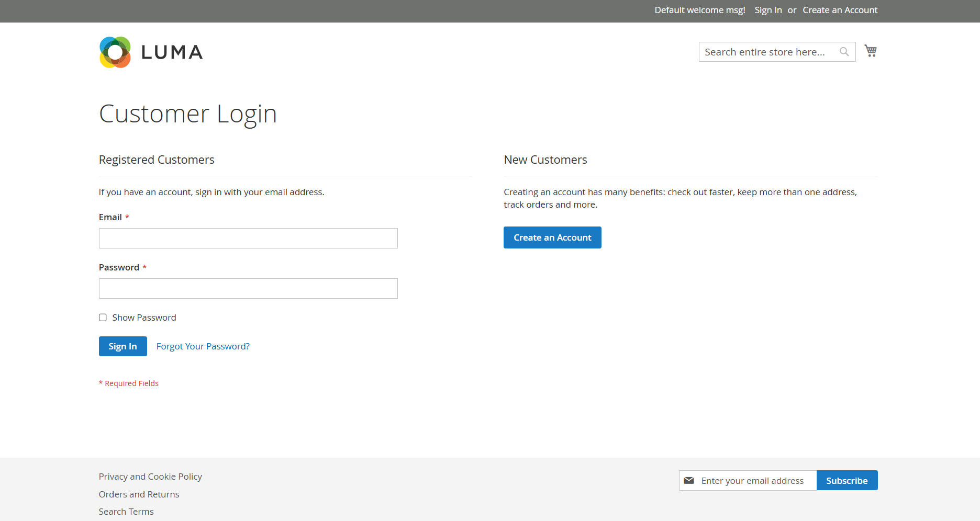
Task: Click the search magnifier icon
Action: (x=844, y=52)
